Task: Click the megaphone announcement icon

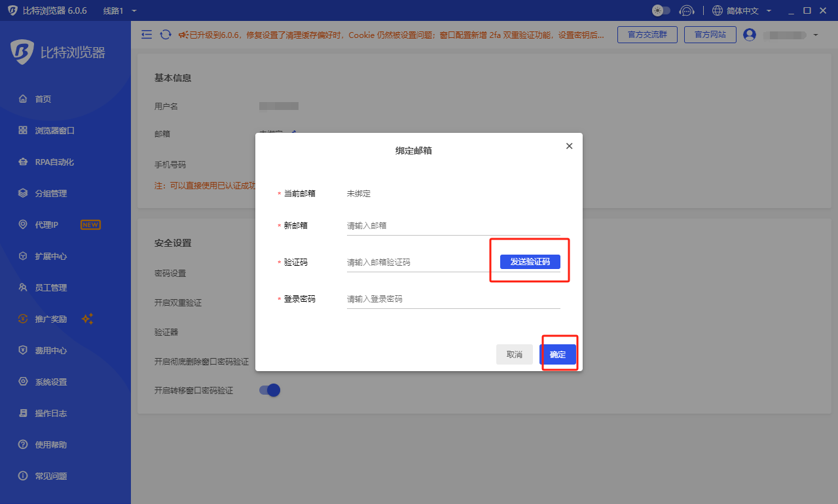Action: click(x=183, y=35)
